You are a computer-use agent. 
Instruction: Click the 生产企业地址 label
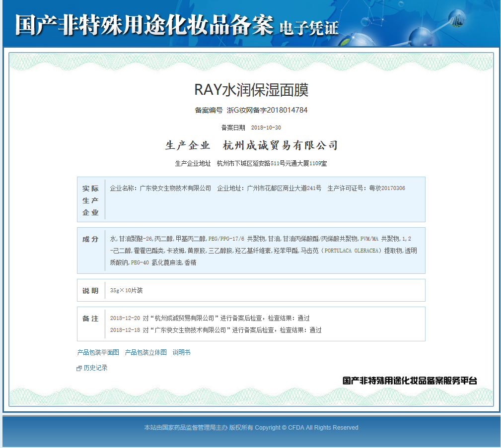point(193,164)
